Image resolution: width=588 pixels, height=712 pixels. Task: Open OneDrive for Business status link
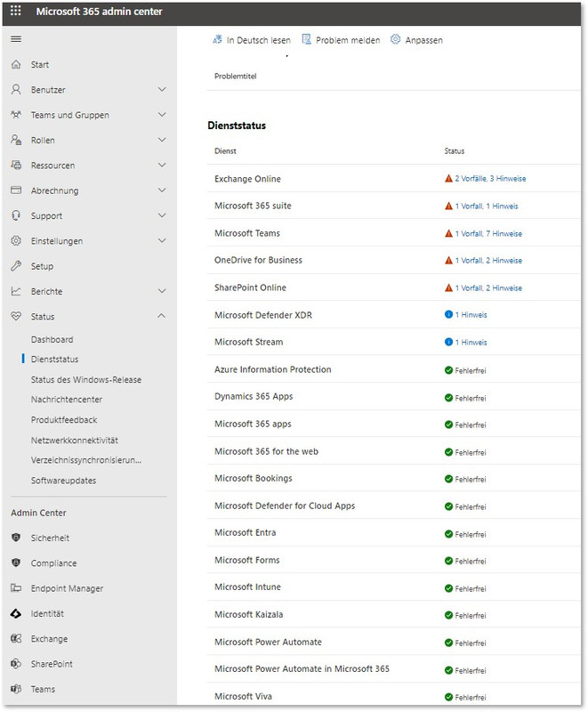tap(488, 260)
